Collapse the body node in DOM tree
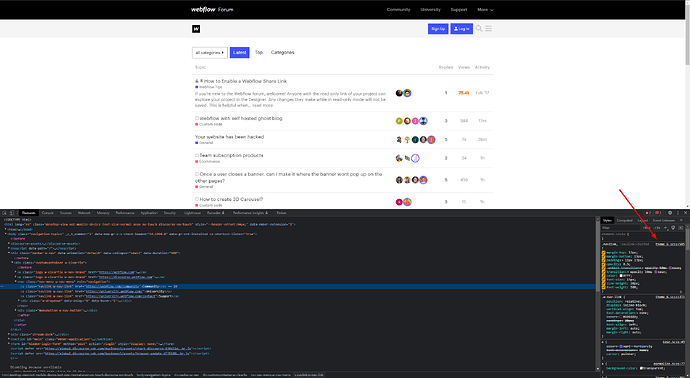The image size is (690, 378). tap(6, 234)
